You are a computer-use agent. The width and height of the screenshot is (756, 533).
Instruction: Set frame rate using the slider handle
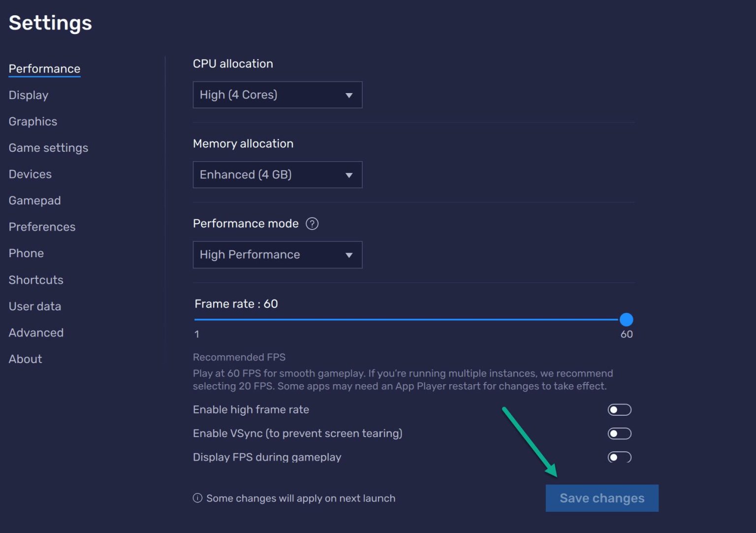pos(626,320)
